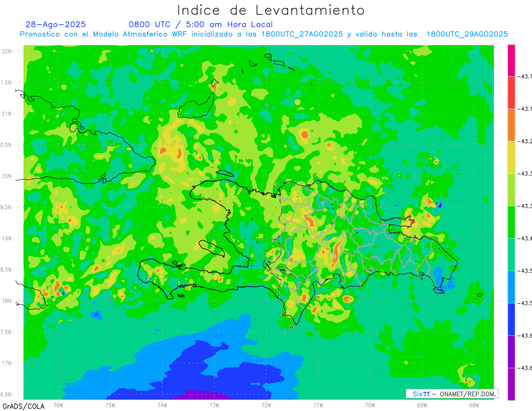Pick the magenta swatch on the color scale
Screen dimensions: 532x411
(511, 60)
